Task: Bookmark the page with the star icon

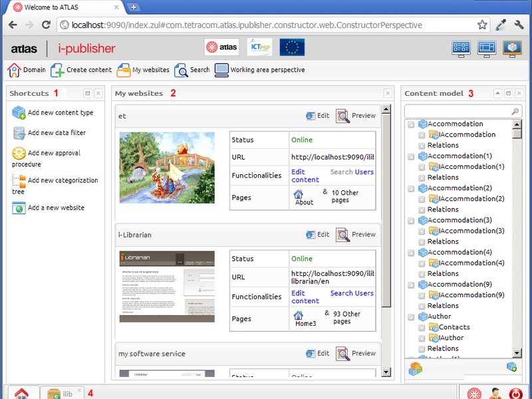Action: click(482, 25)
